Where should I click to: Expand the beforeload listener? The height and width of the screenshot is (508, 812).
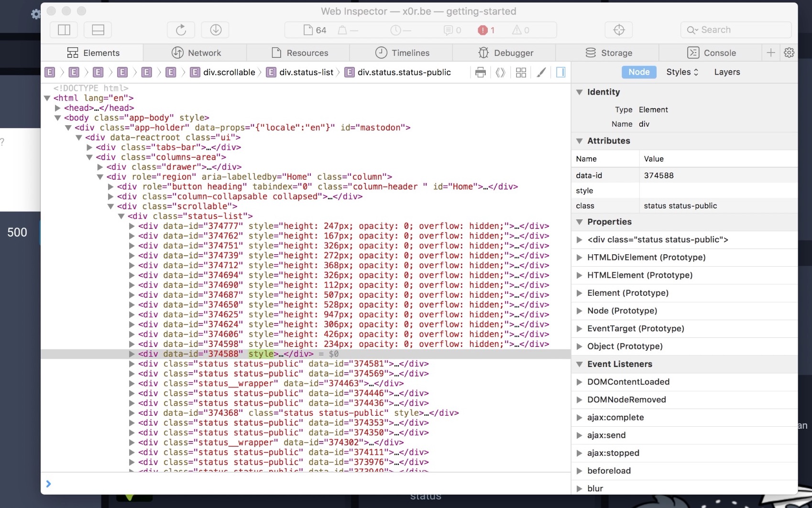[x=579, y=471]
